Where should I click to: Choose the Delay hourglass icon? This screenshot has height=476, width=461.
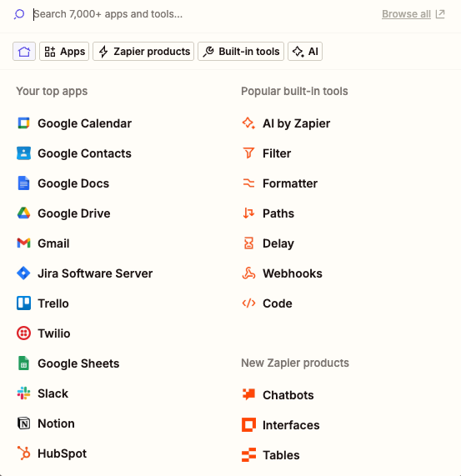click(x=248, y=243)
